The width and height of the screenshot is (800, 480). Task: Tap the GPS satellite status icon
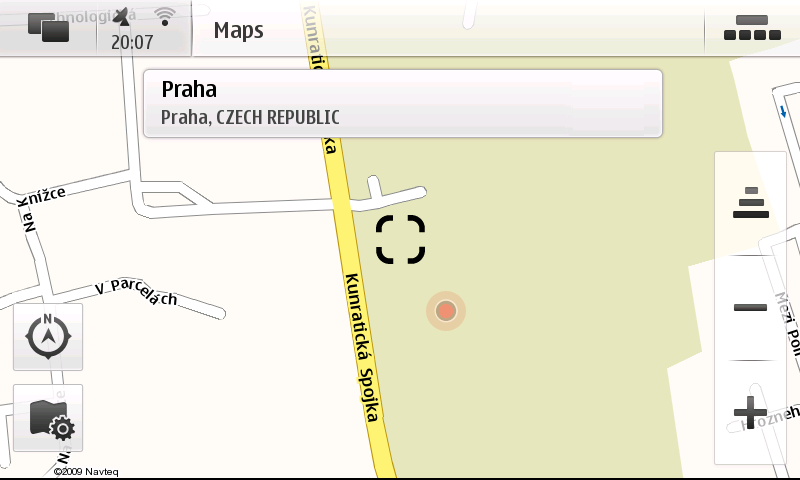tap(122, 17)
